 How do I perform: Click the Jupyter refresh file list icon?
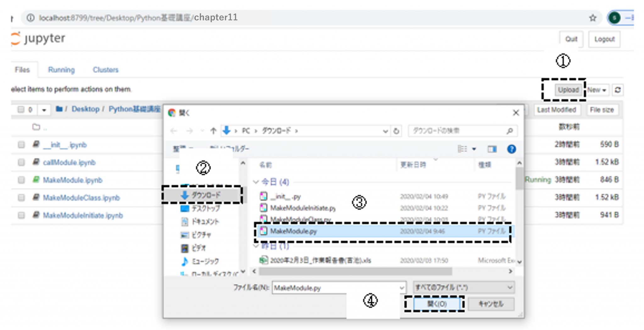[618, 90]
